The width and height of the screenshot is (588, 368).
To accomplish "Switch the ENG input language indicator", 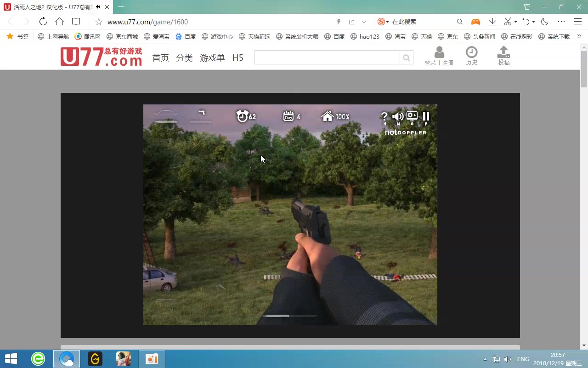I will (x=523, y=359).
